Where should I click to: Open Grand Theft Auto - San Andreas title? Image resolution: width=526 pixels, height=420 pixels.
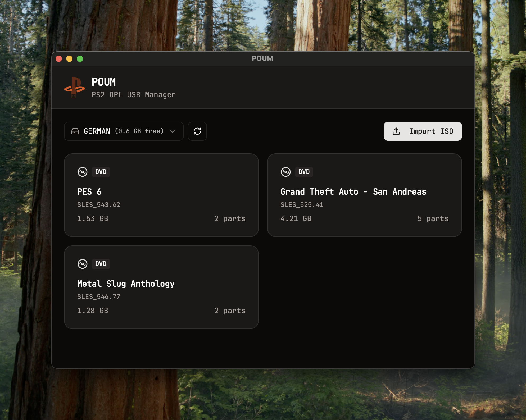pyautogui.click(x=353, y=192)
